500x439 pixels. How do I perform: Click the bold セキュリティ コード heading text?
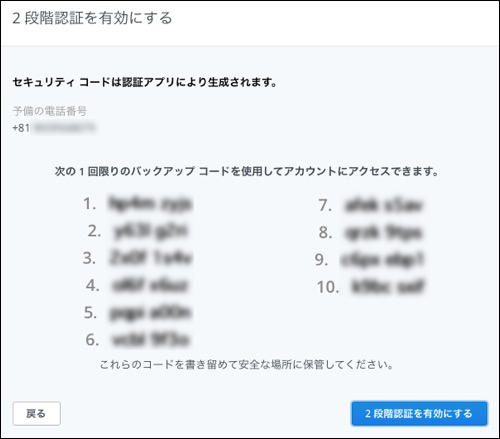[x=145, y=82]
